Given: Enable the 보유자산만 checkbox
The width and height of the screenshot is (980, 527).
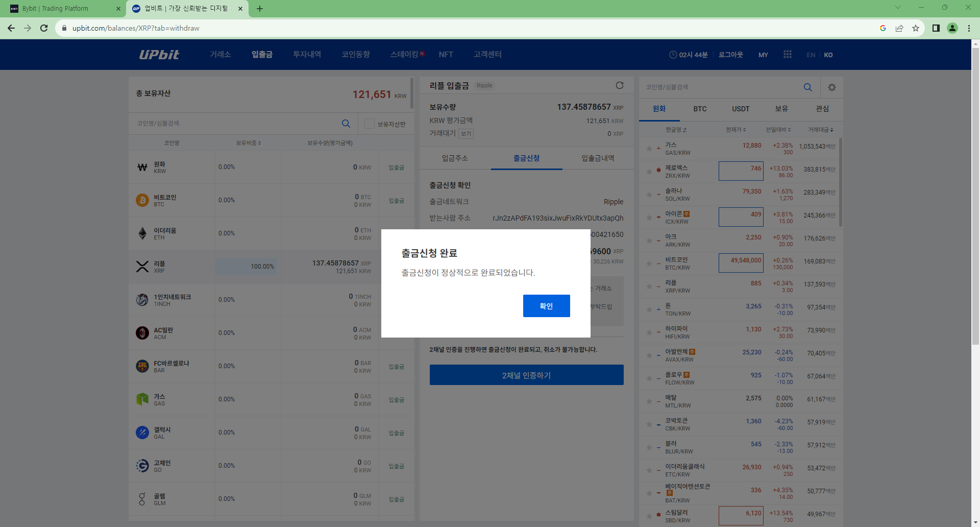Looking at the screenshot, I should coord(369,123).
